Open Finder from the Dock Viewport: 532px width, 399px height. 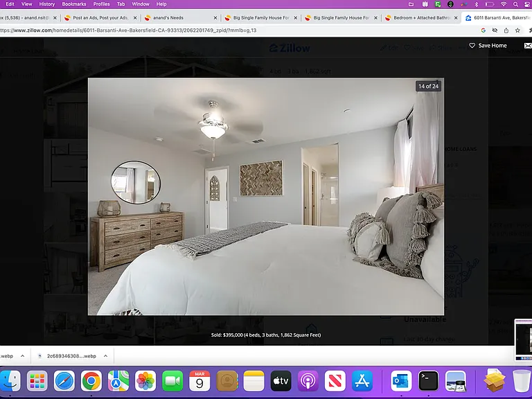click(10, 381)
